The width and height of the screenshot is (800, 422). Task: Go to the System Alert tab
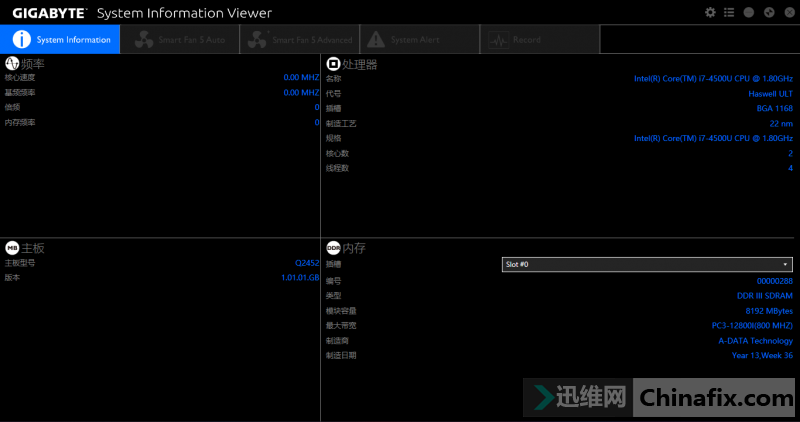[x=420, y=39]
